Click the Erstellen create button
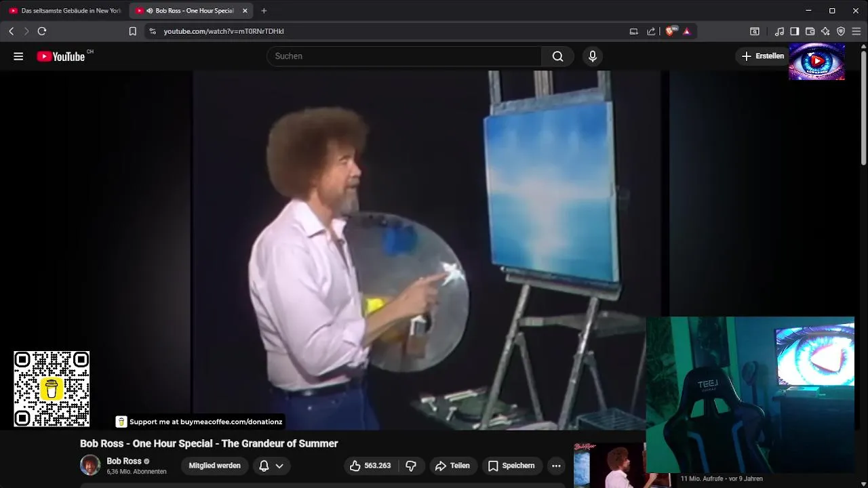Viewport: 868px width, 488px height. [763, 56]
